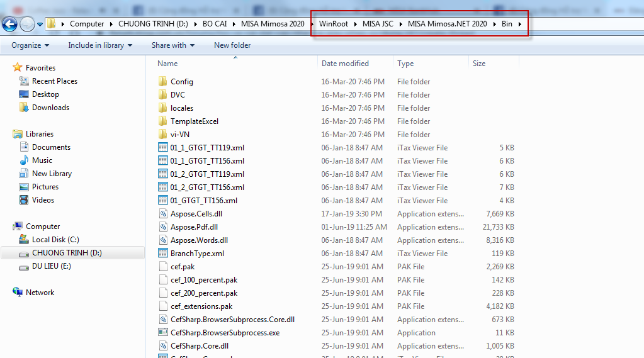Click the Downloads folder icon in sidebar
The width and height of the screenshot is (644, 358).
(24, 107)
